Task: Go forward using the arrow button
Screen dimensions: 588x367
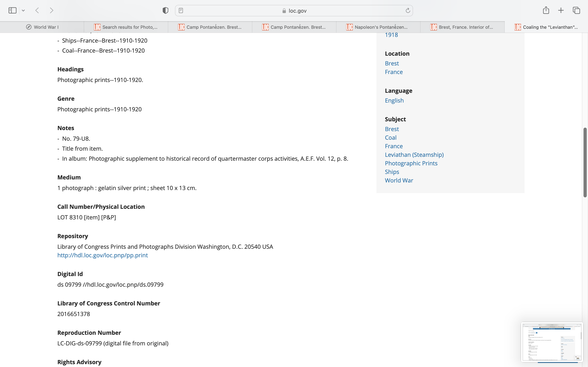Action: click(51, 10)
